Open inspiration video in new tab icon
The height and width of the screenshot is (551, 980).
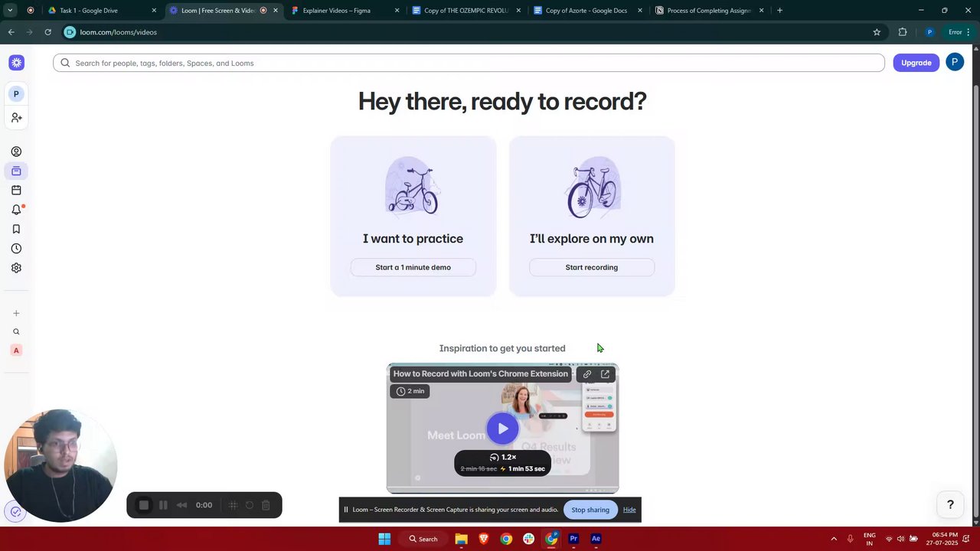pos(605,374)
